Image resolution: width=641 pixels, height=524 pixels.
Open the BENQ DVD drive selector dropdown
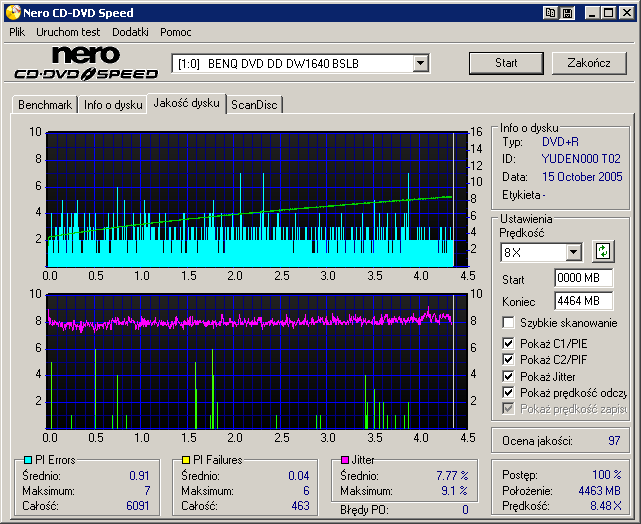coord(420,64)
